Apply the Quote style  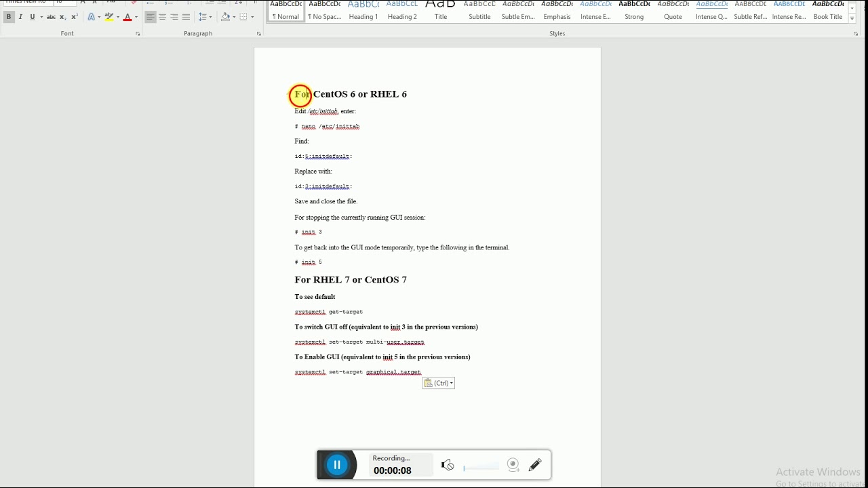point(673,11)
